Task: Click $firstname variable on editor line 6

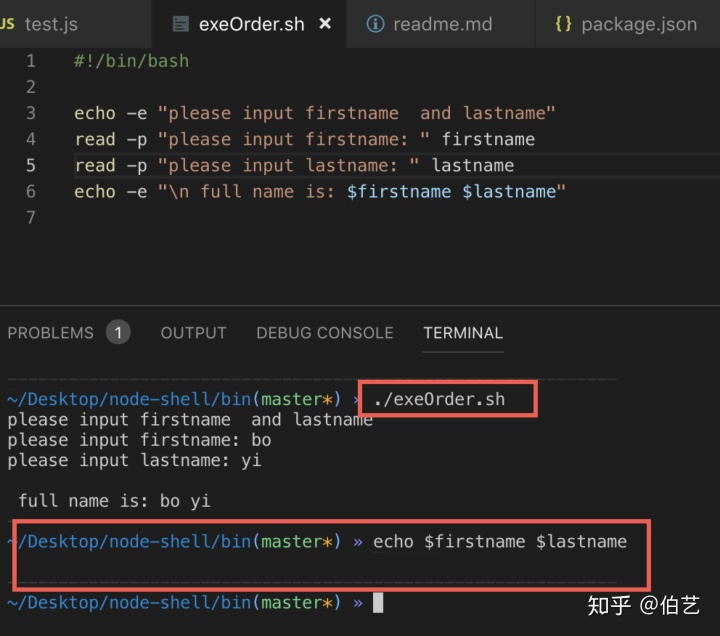Action: (399, 191)
